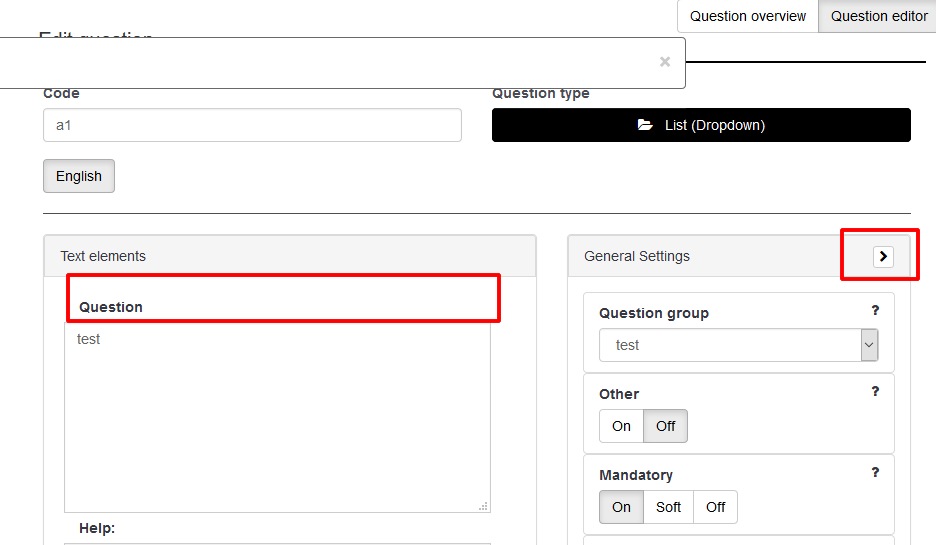Set Mandatory to On
The image size is (936, 545).
[x=621, y=507]
